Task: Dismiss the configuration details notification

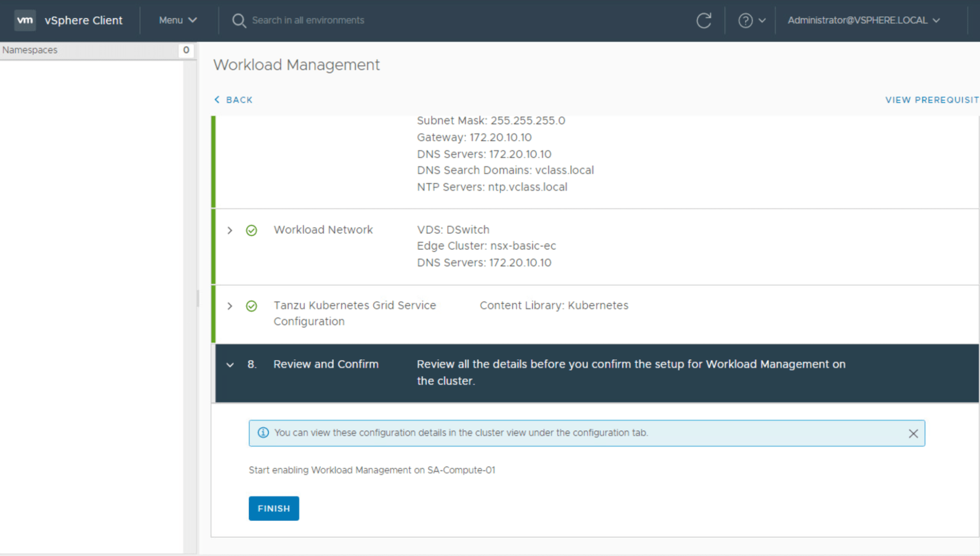Action: [913, 433]
